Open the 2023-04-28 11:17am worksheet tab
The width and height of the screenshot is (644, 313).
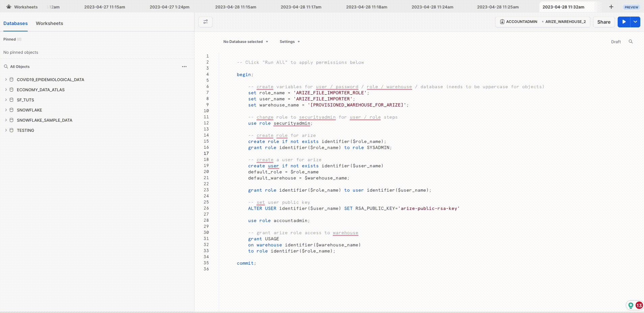pyautogui.click(x=301, y=7)
